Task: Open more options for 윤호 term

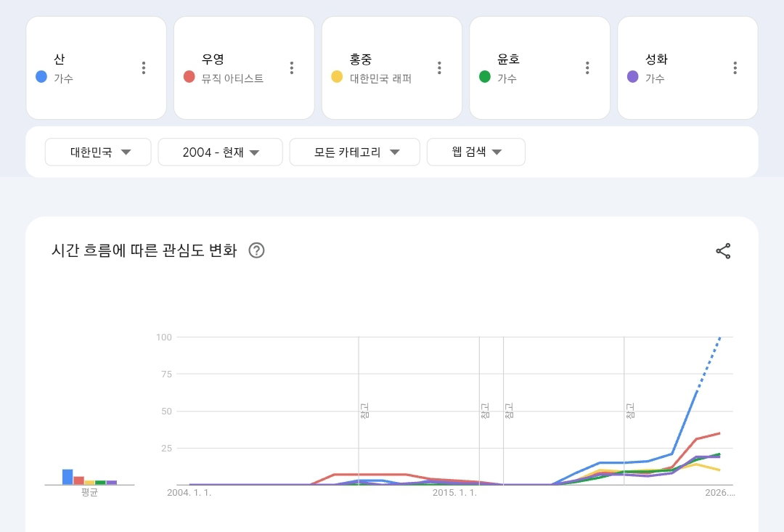Action: coord(587,68)
